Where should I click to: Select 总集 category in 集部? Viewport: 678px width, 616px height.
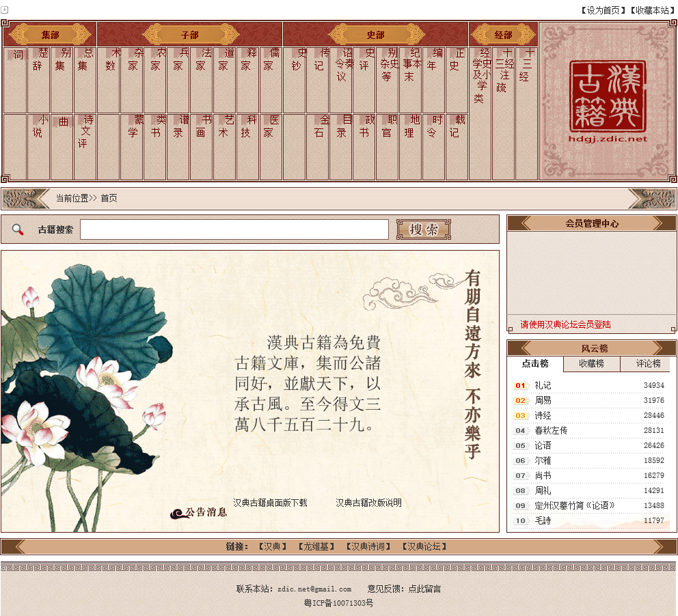click(85, 61)
